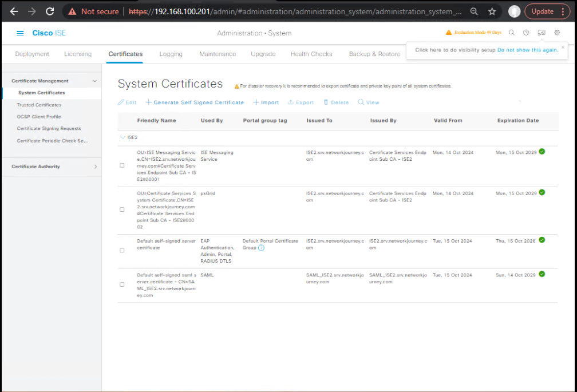Click the Import button
Screen dimensions: 577x392
(x=266, y=102)
